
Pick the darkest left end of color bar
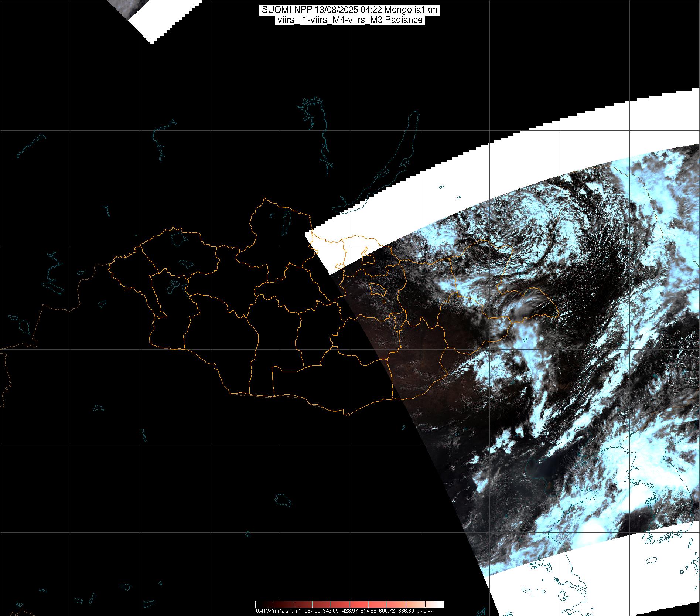point(259,605)
